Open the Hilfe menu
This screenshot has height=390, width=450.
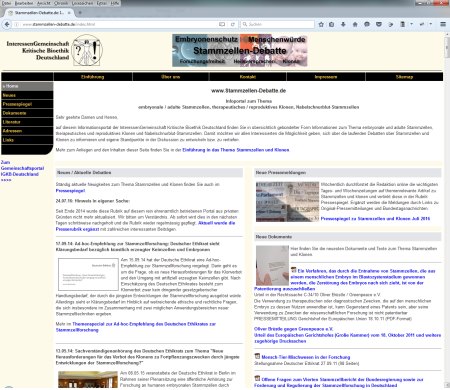coord(115,3)
